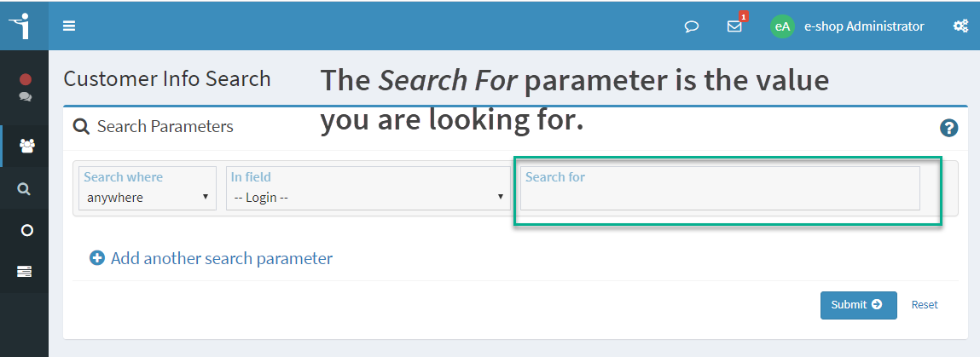Image resolution: width=980 pixels, height=357 pixels.
Task: Expand the Search where dropdown
Action: (x=148, y=187)
